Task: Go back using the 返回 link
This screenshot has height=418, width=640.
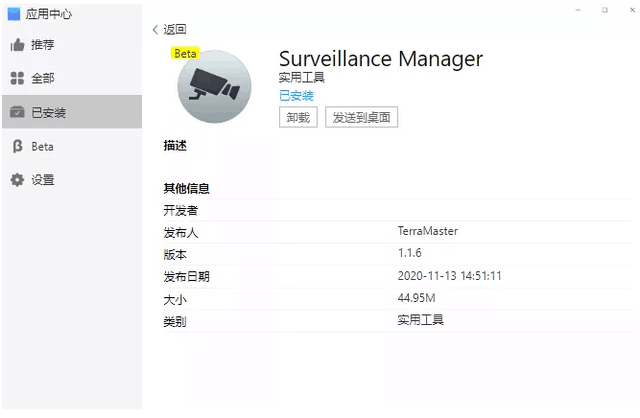Action: 174,30
